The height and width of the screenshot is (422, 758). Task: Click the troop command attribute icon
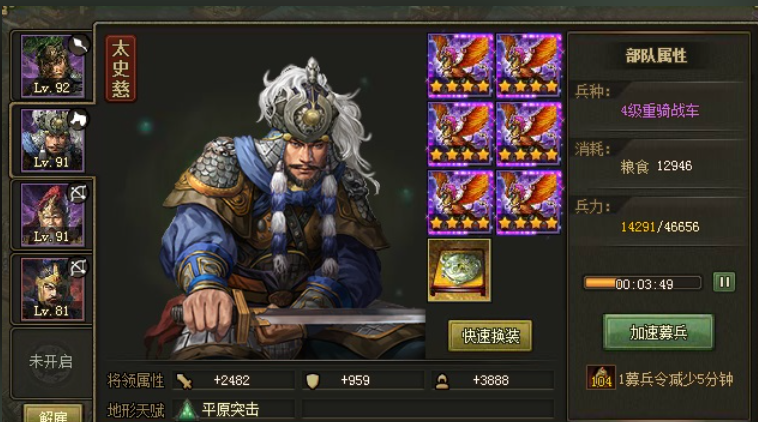tap(442, 381)
